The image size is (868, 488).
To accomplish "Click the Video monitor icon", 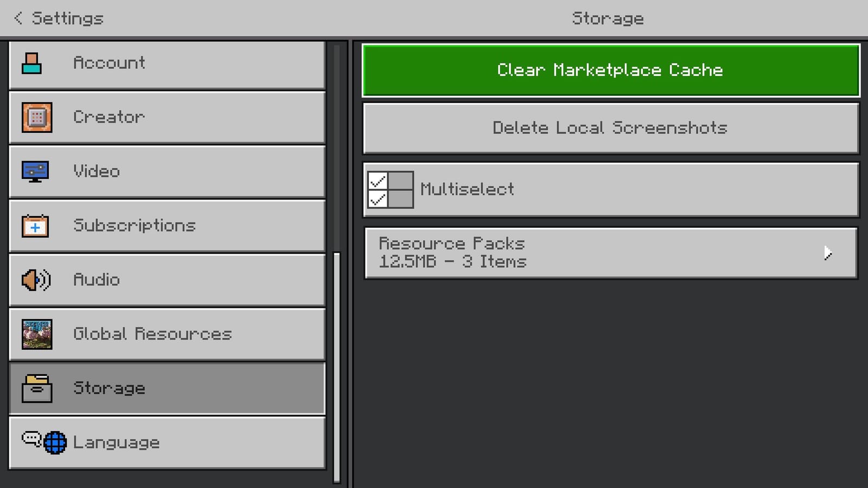I will tap(34, 171).
